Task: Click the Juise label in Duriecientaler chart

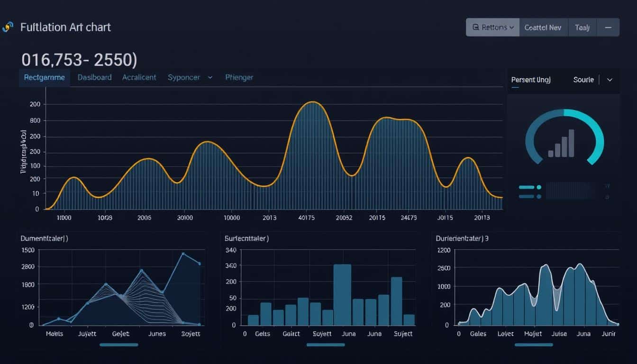Action: click(x=559, y=334)
